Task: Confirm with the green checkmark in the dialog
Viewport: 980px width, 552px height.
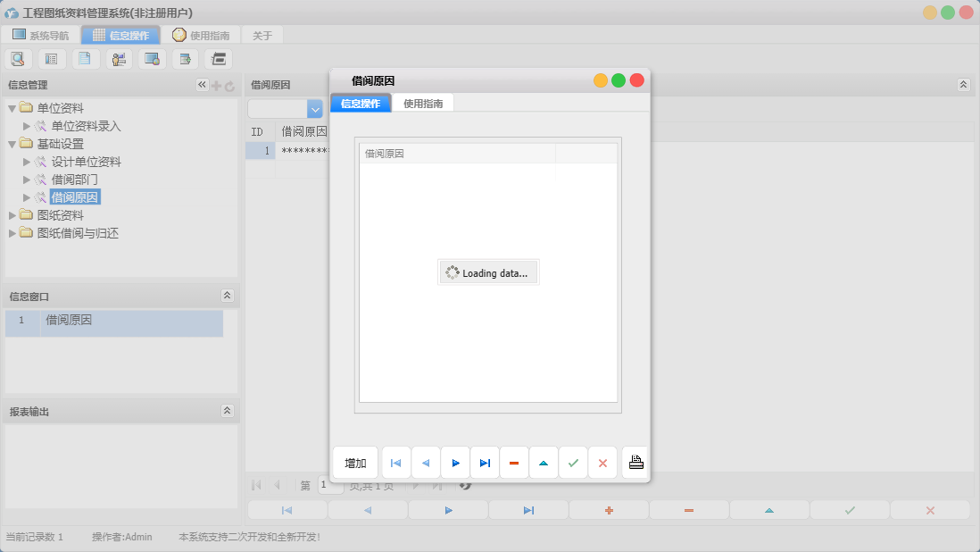Action: coord(573,463)
